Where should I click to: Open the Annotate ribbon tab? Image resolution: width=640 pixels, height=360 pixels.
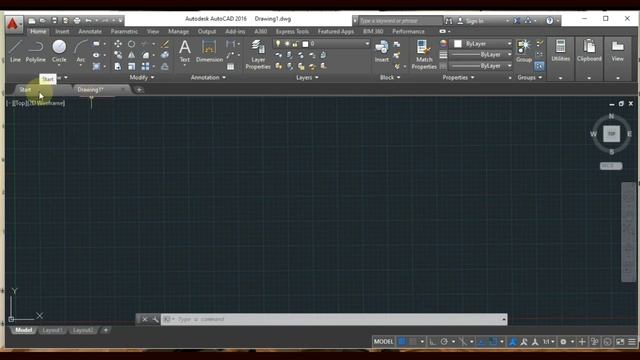point(90,31)
